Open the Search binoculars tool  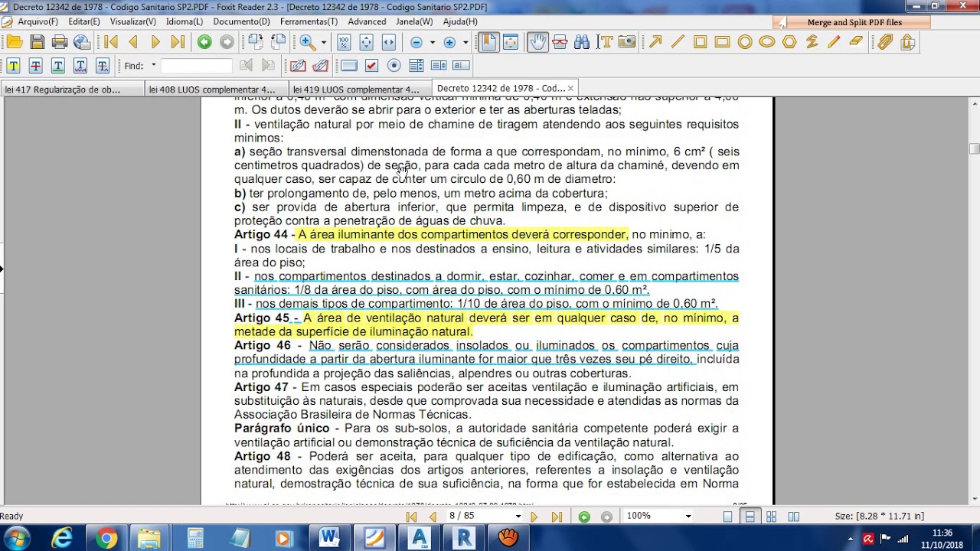click(x=582, y=42)
